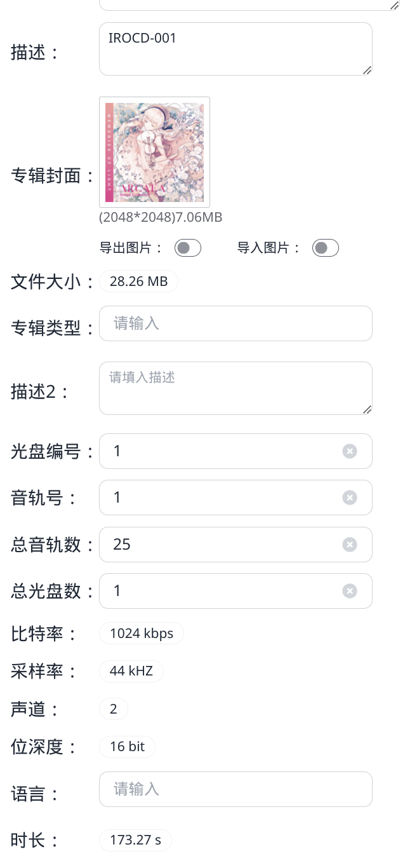Click the 描述2 text area
Screen dimensions: 405x868
[235, 388]
